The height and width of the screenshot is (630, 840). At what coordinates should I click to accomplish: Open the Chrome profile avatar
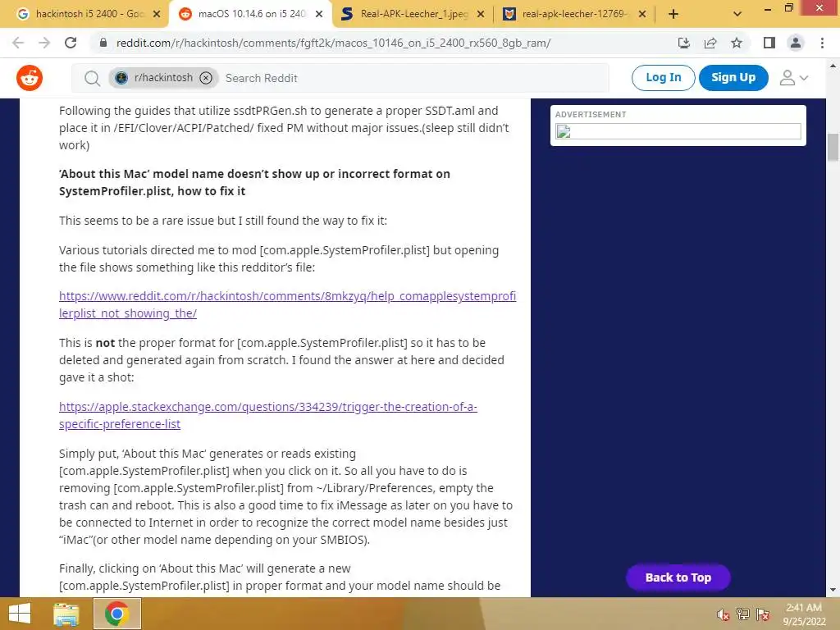click(x=796, y=43)
